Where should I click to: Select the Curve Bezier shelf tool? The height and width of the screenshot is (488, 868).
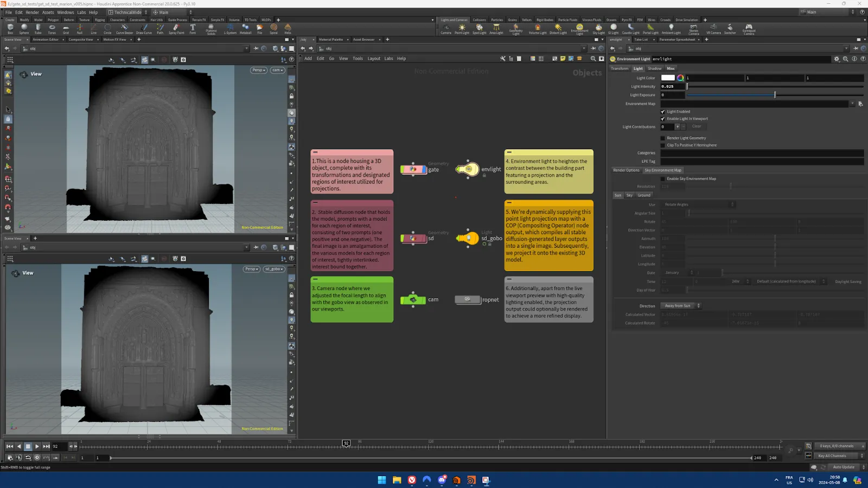click(x=124, y=29)
